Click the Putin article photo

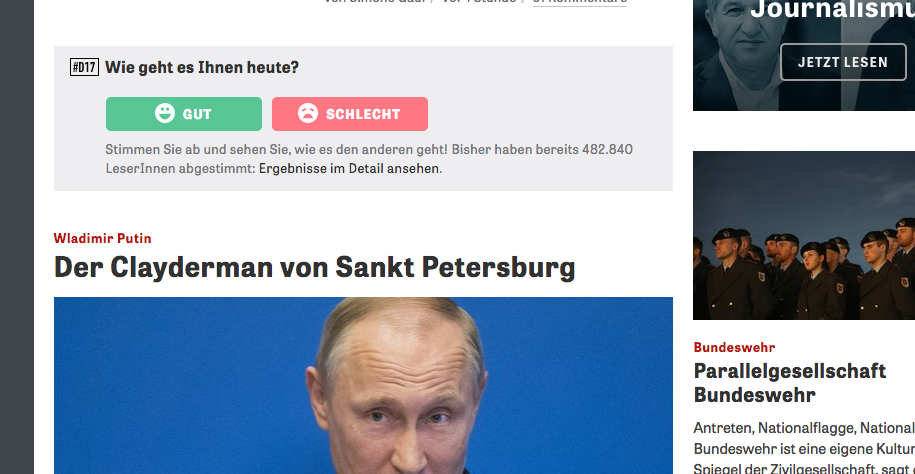(x=363, y=385)
